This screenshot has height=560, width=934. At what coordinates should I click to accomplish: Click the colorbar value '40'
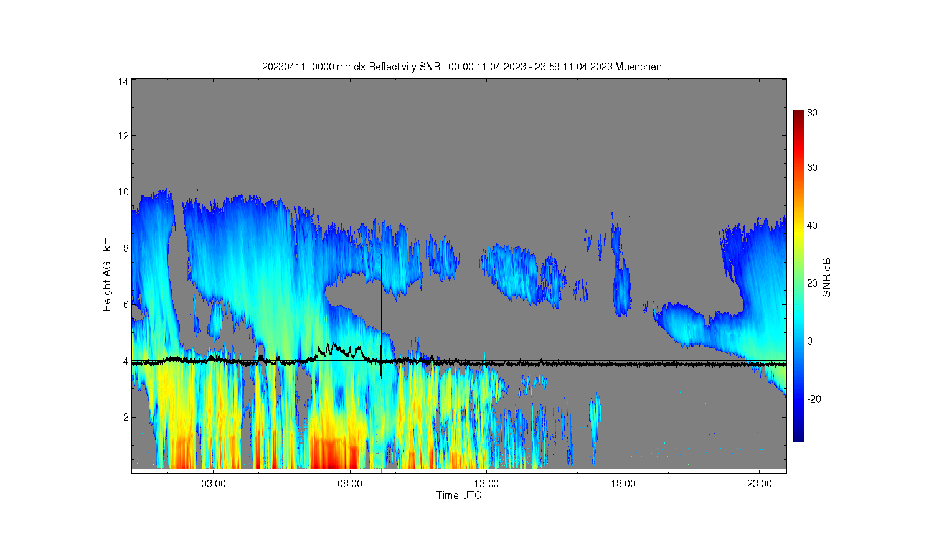(x=812, y=225)
